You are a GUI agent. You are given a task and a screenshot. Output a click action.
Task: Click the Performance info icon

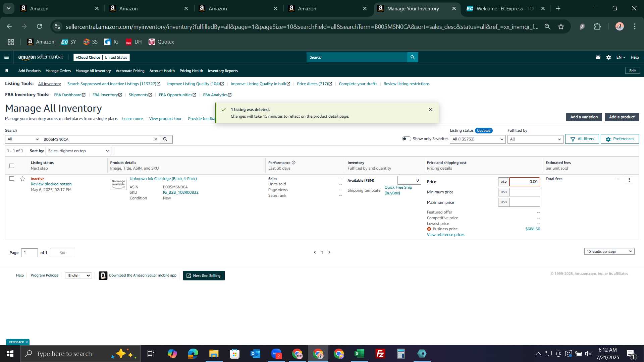click(x=293, y=163)
